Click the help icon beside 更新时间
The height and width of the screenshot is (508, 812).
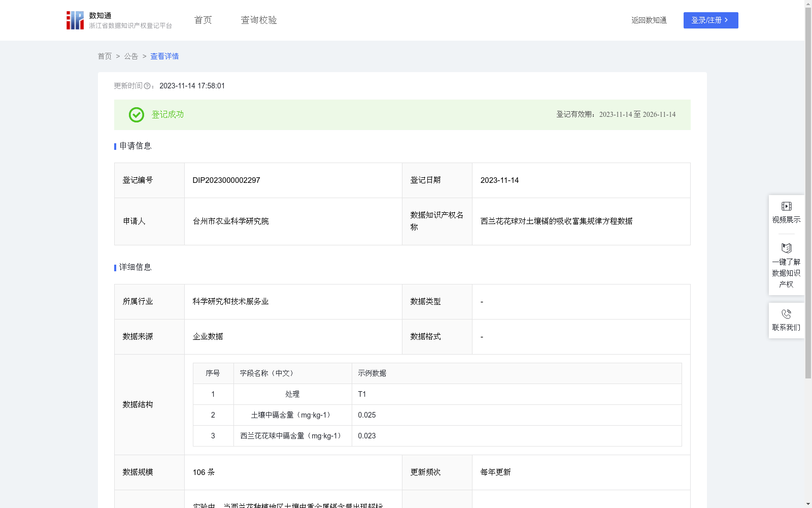coord(147,86)
